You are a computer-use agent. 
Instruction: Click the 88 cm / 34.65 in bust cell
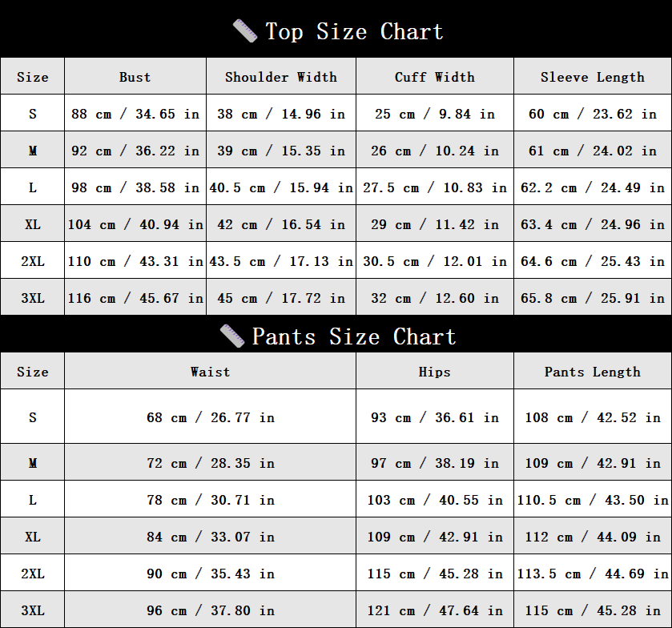(135, 114)
